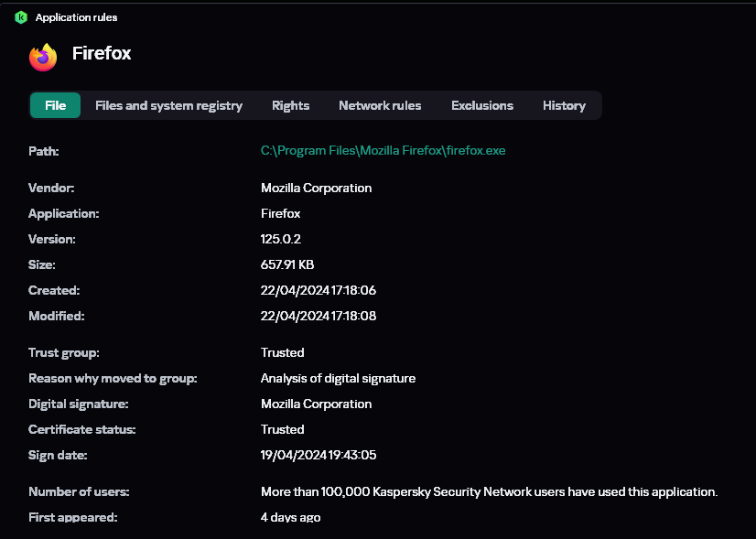
Task: Click the Sign date value
Action: [318, 455]
